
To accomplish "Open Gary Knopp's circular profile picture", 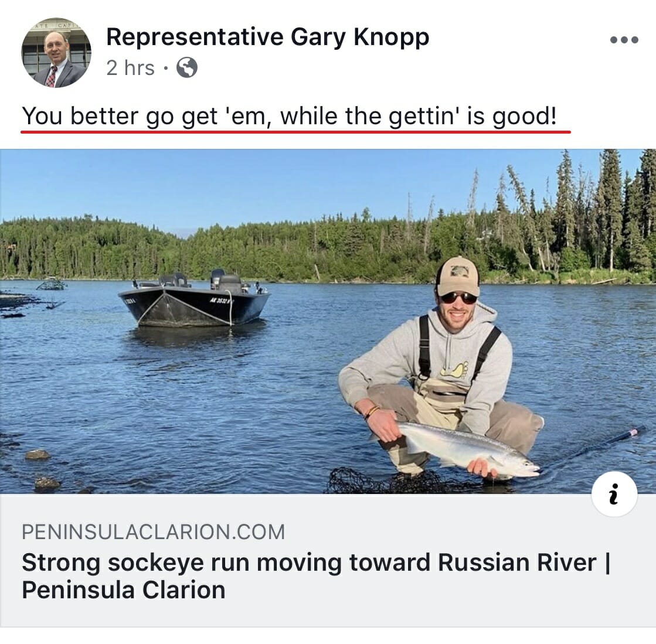I will tap(56, 53).
